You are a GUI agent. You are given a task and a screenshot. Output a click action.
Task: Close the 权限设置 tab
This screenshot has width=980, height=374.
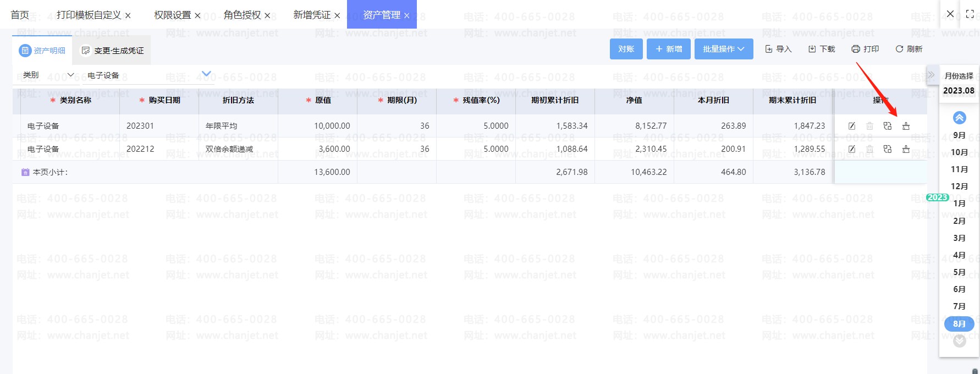pyautogui.click(x=197, y=16)
